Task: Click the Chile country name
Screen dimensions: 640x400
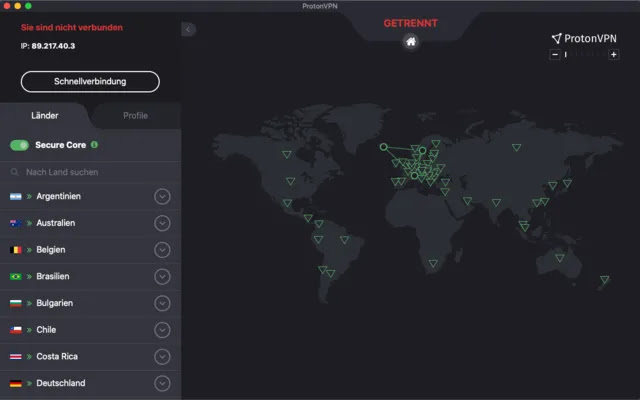Action: 46,330
